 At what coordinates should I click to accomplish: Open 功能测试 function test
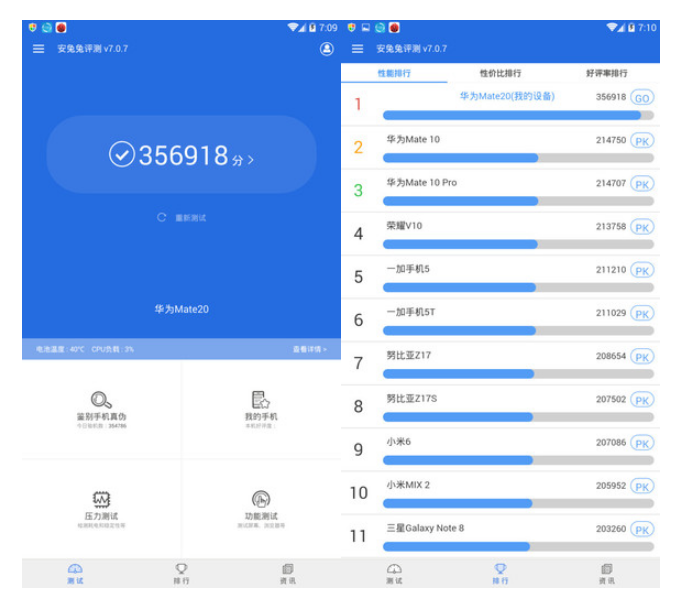click(x=261, y=507)
